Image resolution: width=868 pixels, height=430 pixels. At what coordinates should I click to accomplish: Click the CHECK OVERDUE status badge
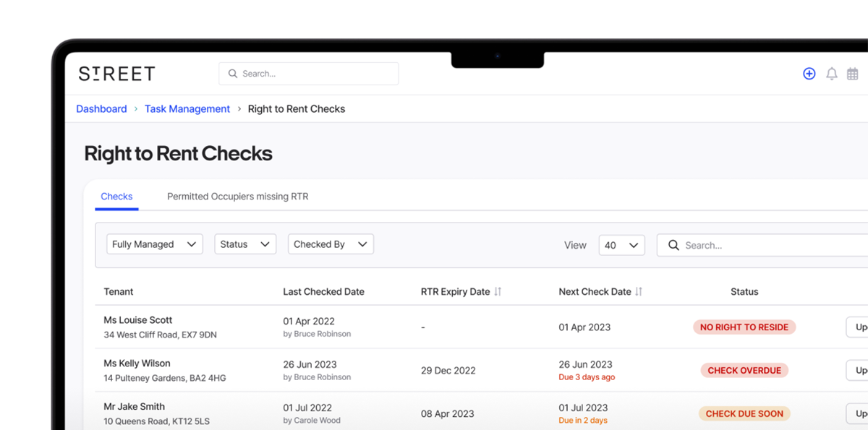(744, 371)
